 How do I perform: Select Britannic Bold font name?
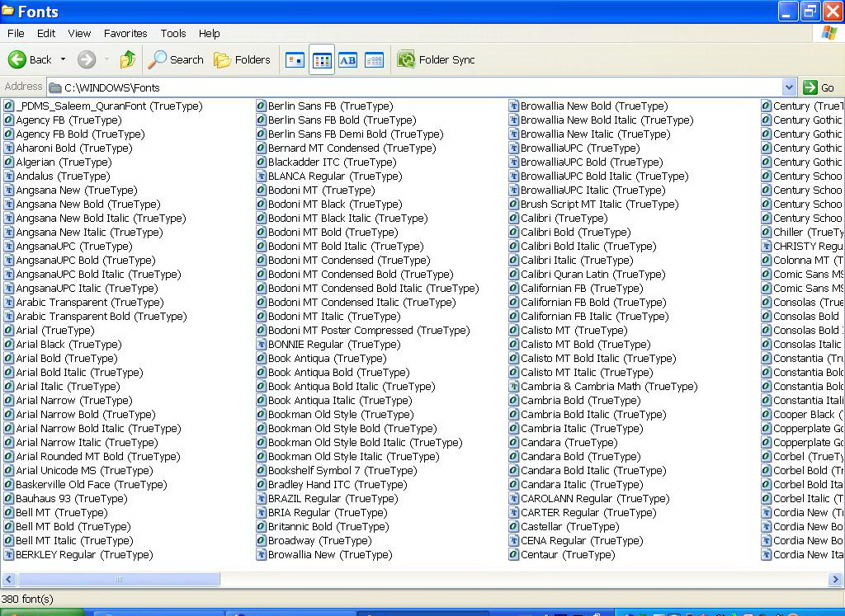pos(328,526)
